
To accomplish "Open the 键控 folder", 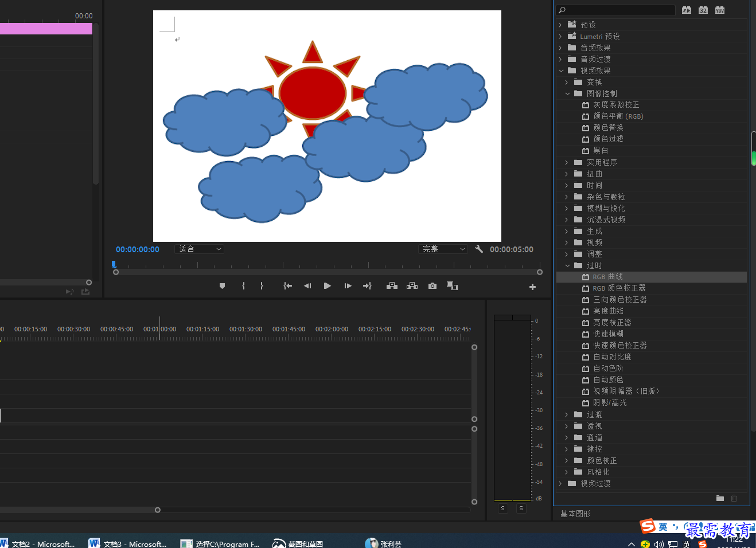I will click(x=594, y=449).
